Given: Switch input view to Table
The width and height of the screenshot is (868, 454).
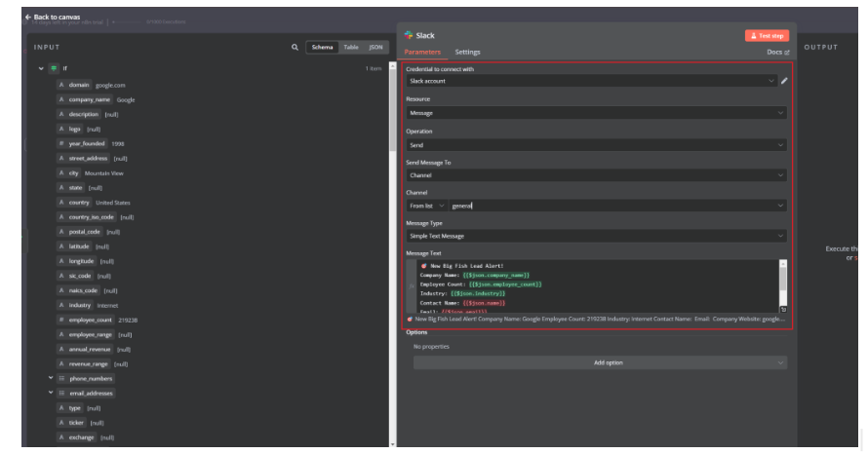Looking at the screenshot, I should 351,48.
